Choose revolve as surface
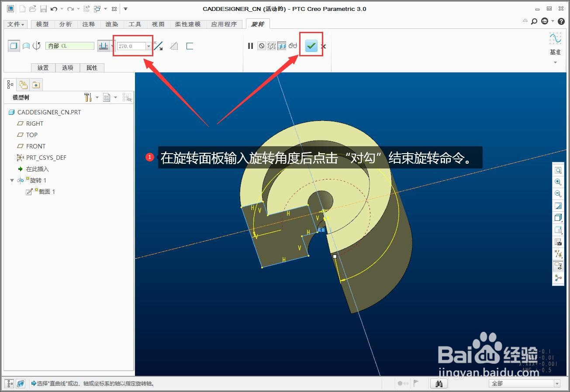The height and width of the screenshot is (392, 570). (26, 46)
